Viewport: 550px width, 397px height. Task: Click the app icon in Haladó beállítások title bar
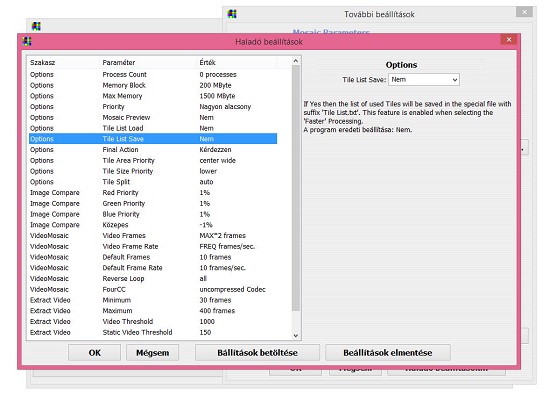(x=27, y=41)
